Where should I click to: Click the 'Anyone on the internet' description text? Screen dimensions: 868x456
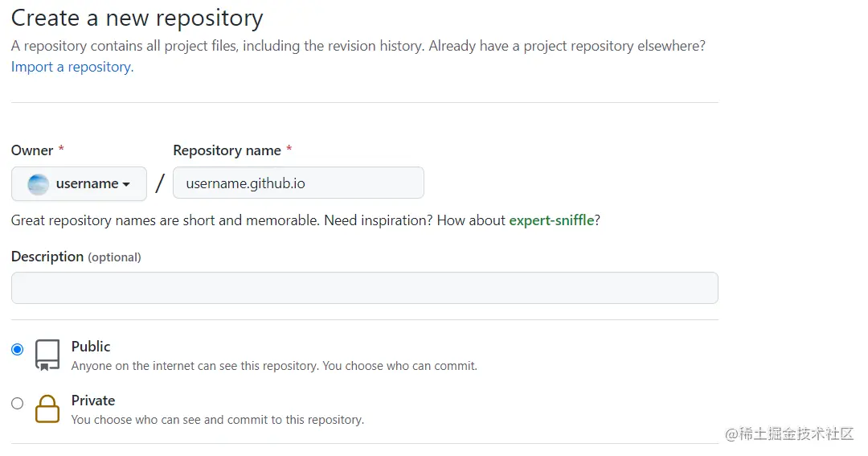tap(274, 366)
